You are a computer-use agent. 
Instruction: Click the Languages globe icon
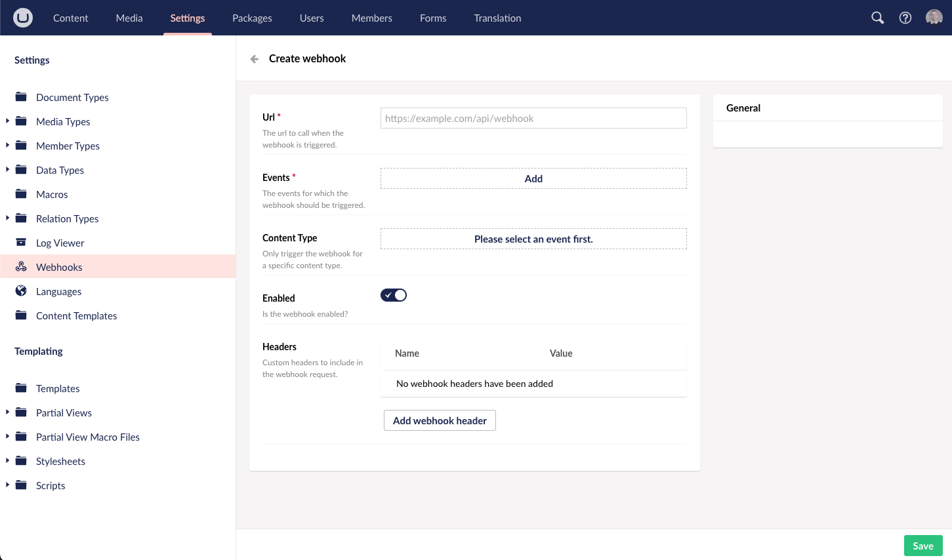[x=20, y=291]
